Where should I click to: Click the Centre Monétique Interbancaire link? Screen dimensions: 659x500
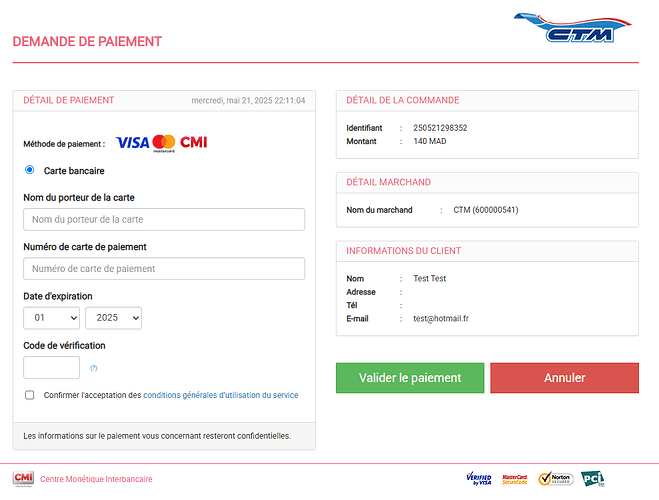click(96, 479)
